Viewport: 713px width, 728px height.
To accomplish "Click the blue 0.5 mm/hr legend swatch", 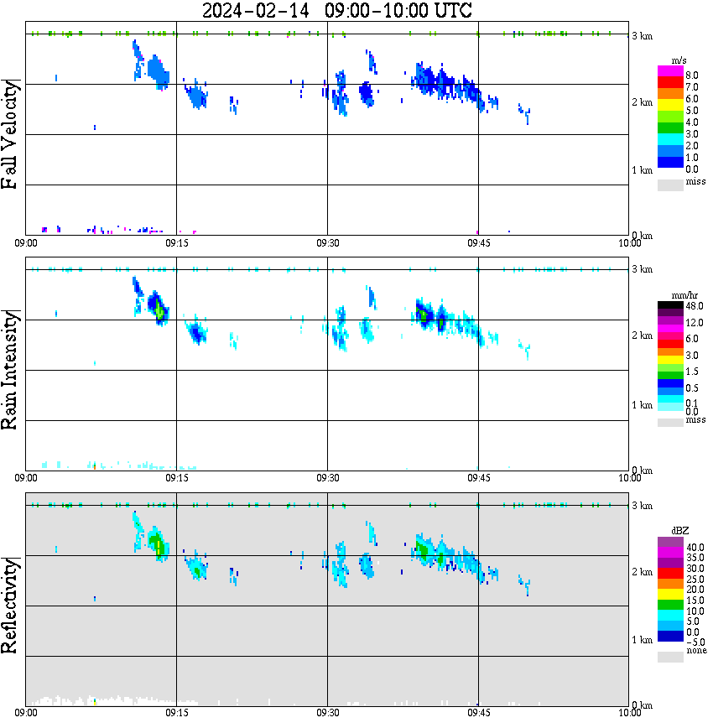I will [x=670, y=384].
